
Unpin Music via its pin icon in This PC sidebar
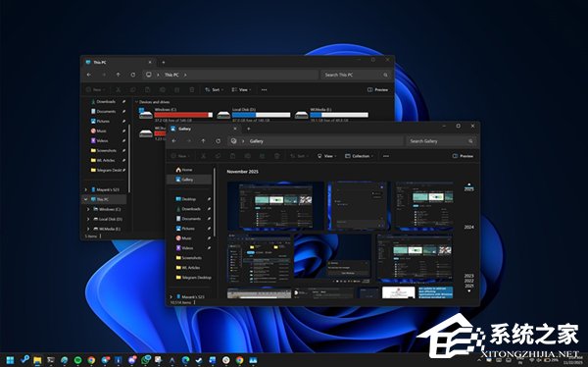[x=123, y=131]
